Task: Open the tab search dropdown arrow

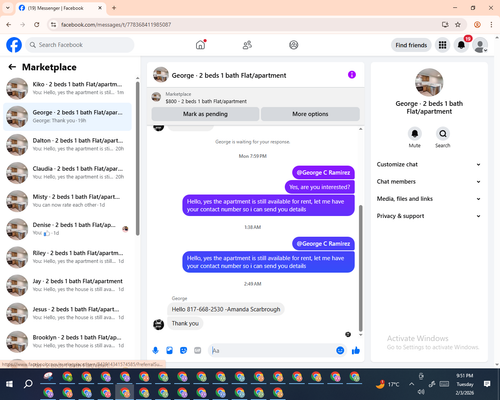Action: 8,8
